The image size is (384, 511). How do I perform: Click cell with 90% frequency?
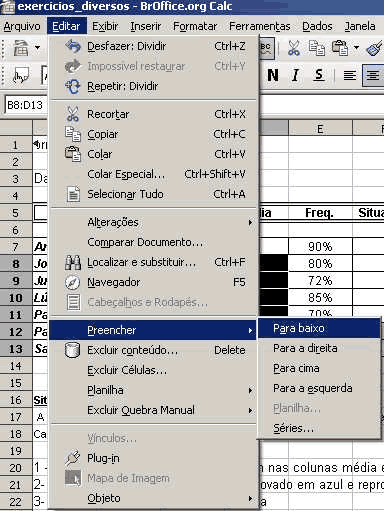coord(320,247)
